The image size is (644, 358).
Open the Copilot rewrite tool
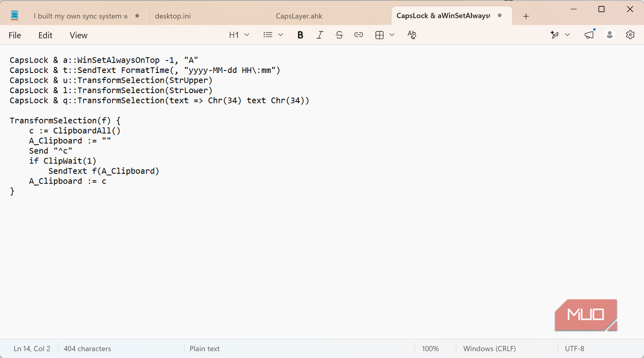(554, 35)
